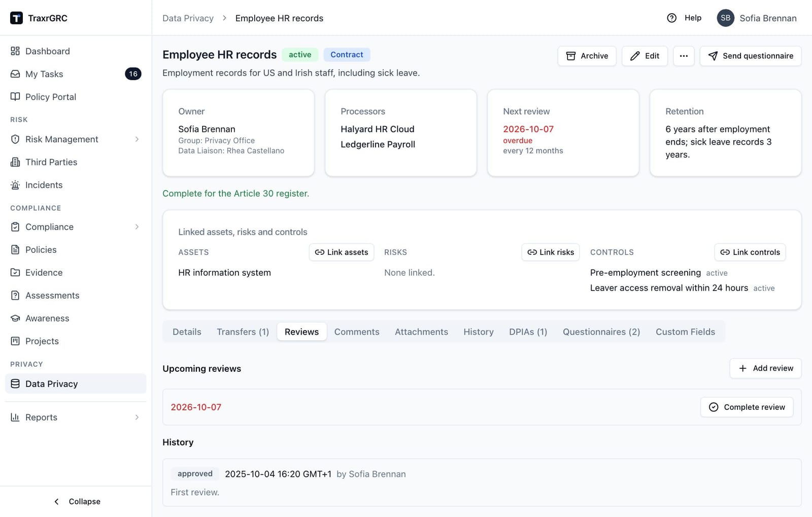812x517 pixels.
Task: Open Policies in the sidebar
Action: tap(76, 250)
